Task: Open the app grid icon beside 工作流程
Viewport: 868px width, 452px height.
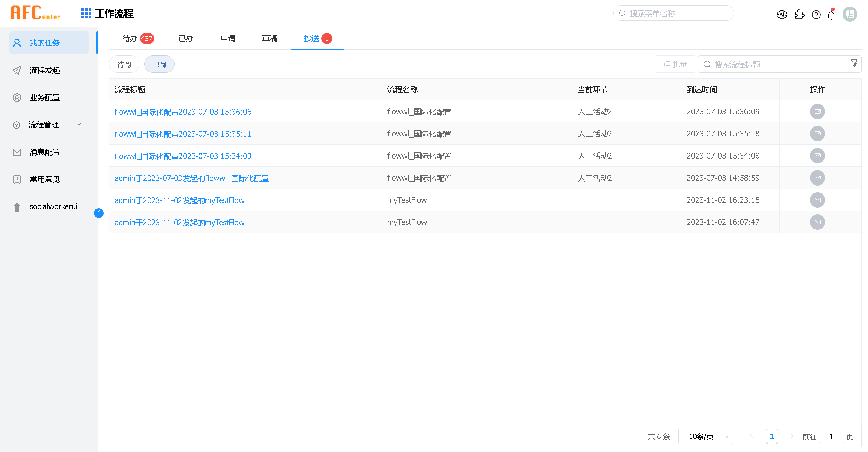Action: click(x=86, y=13)
